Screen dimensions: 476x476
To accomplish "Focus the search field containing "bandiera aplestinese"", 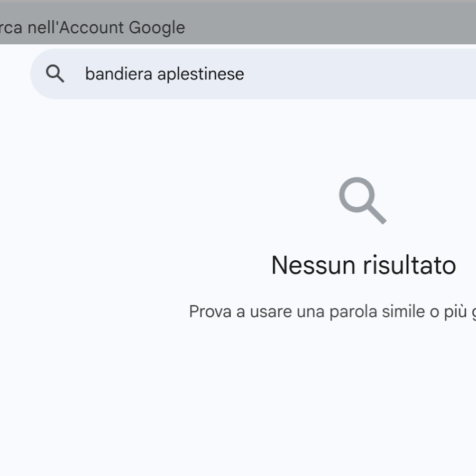I will click(253, 74).
